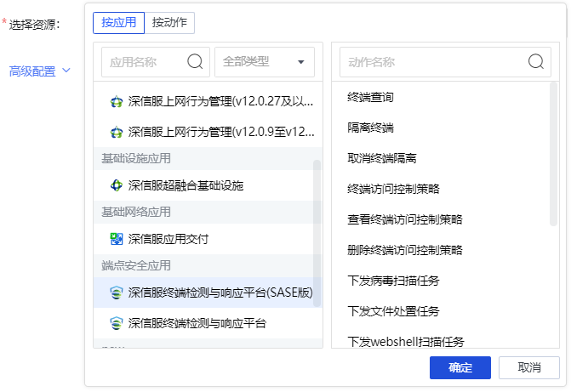Click 端点安全应用 group header
The image size is (571, 392).
[x=208, y=265]
